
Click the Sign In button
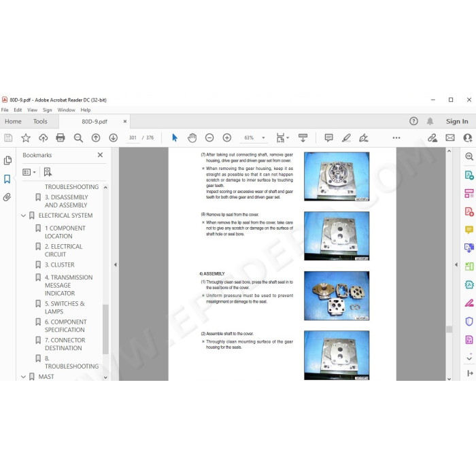pos(457,122)
